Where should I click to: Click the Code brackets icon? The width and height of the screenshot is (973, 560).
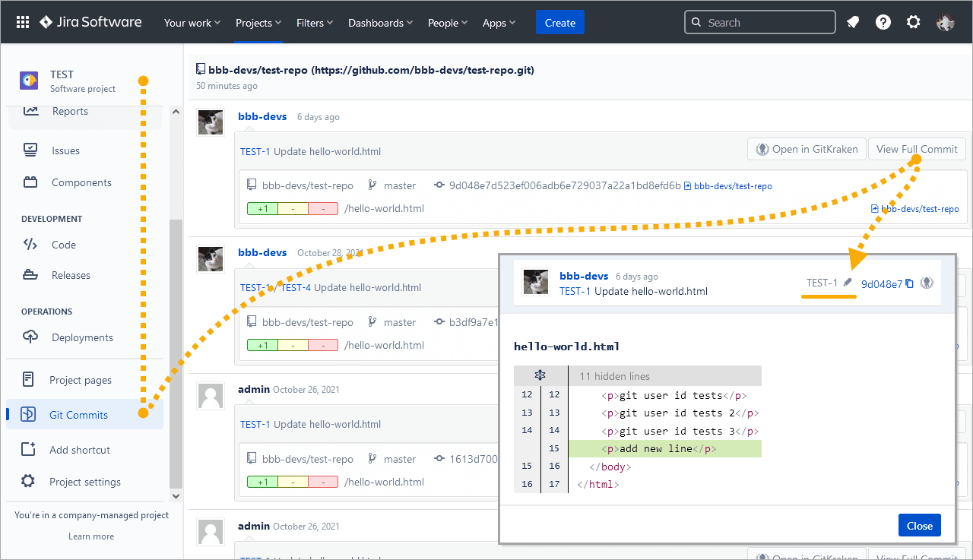[x=30, y=245]
